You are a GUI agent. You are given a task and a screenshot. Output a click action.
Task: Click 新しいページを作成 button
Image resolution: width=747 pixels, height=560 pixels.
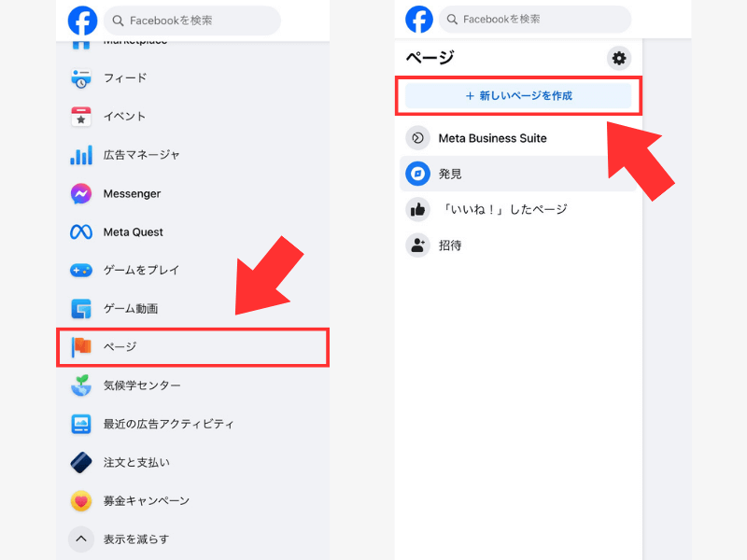point(518,96)
